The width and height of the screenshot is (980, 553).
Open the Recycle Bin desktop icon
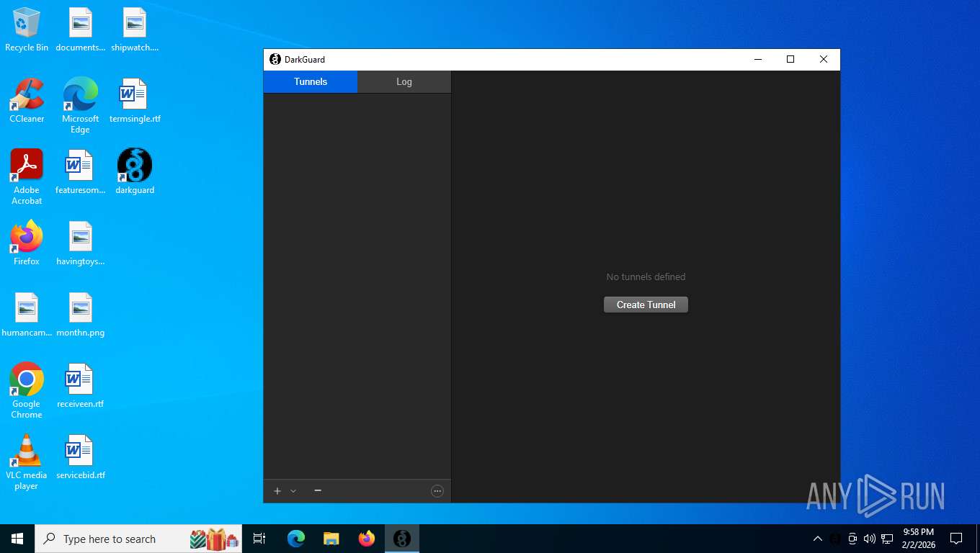[x=27, y=30]
